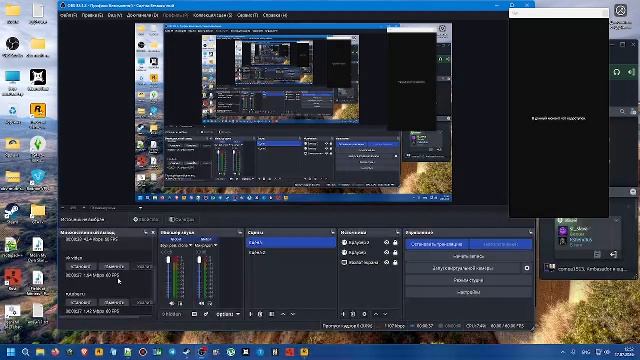Open advanced audio properties gear in the mixer

[206, 314]
